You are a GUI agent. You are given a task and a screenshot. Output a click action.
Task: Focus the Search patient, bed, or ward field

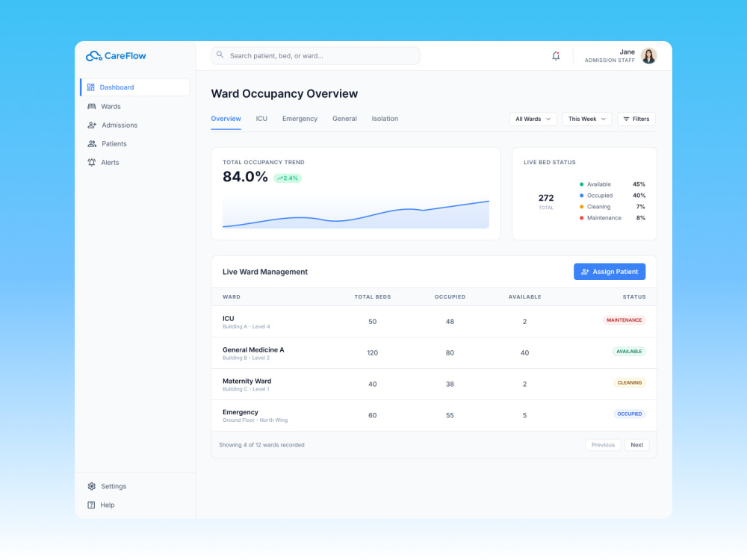click(x=315, y=56)
